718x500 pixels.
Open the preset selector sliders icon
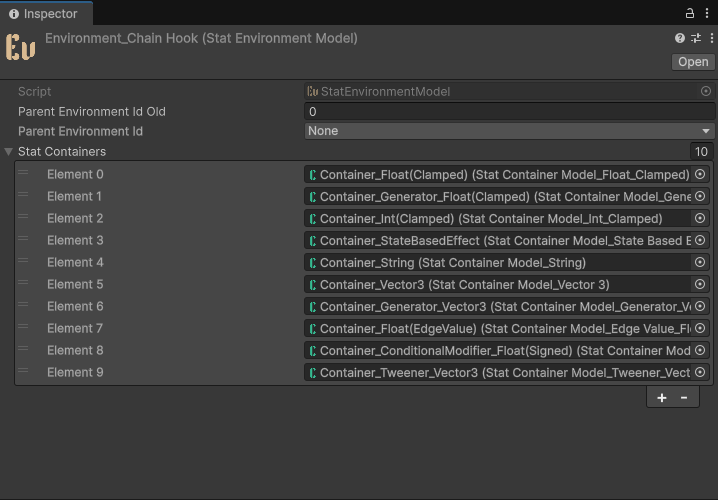coord(696,38)
